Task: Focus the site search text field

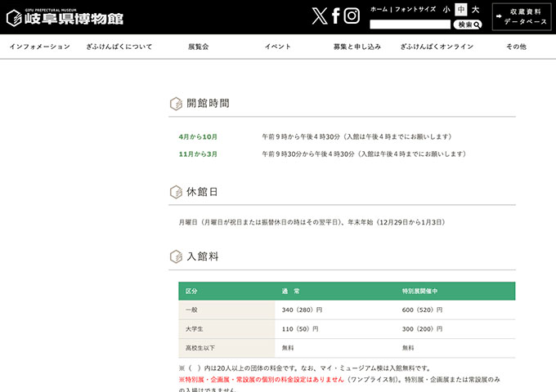Action: pos(410,24)
